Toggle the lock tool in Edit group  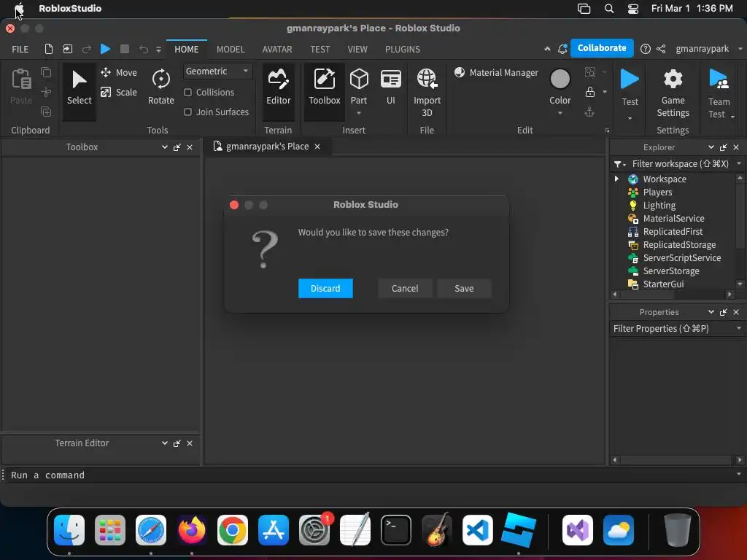589,92
